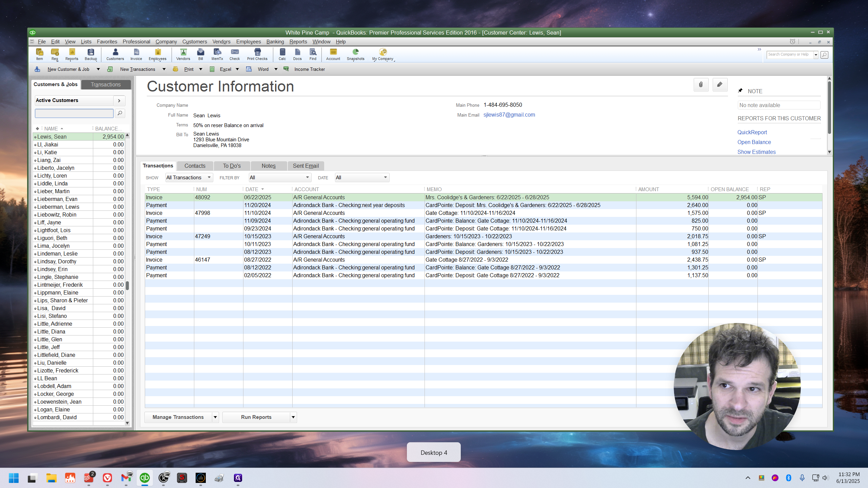This screenshot has width=868, height=488.
Task: Open Gmail from the taskbar
Action: pos(126,478)
